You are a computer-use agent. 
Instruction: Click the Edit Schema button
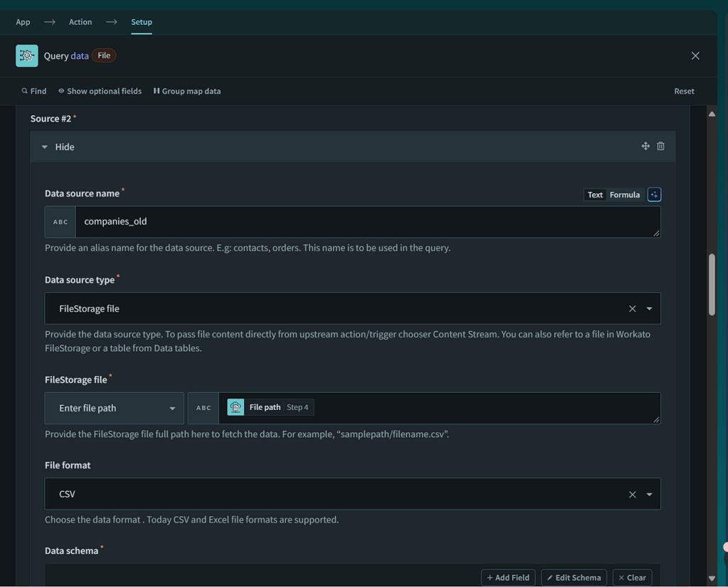coord(574,578)
